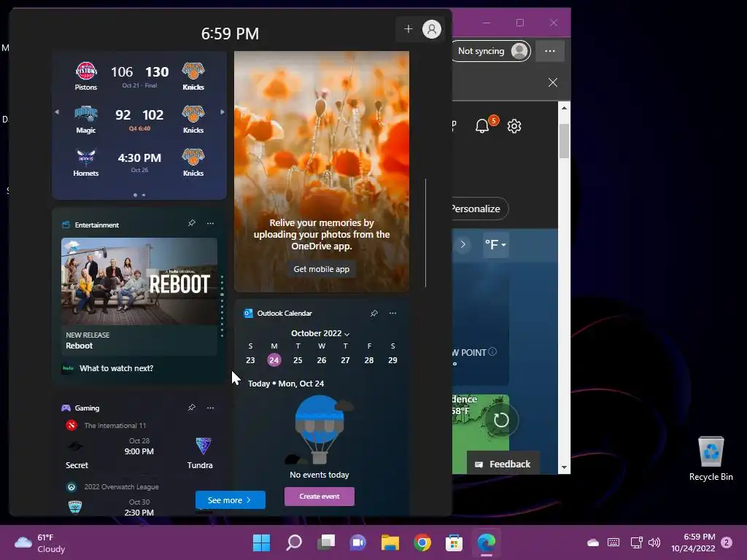This screenshot has width=747, height=560.
Task: Open Magic vs Knicks live game
Action: [139, 119]
